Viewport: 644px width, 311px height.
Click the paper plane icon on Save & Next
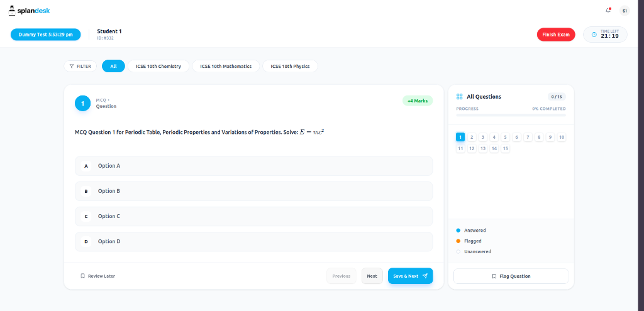click(x=425, y=276)
